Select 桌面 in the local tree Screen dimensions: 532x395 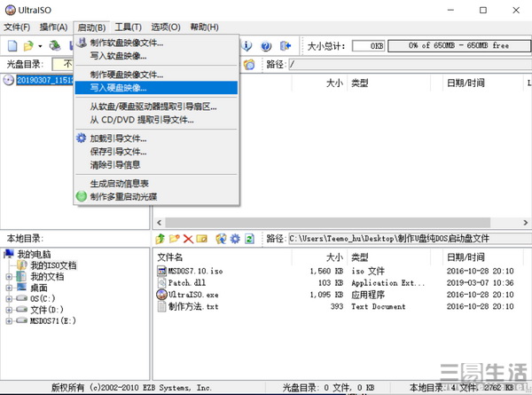click(39, 288)
